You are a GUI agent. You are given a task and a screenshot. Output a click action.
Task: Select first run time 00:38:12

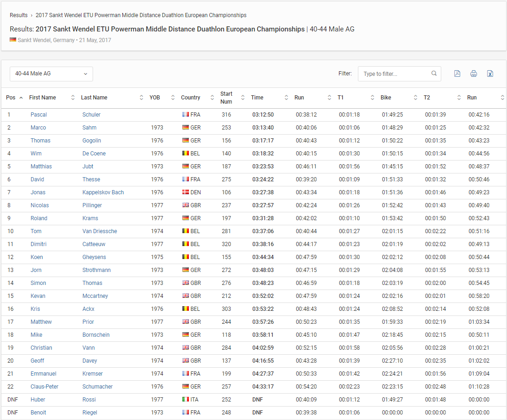pyautogui.click(x=306, y=115)
